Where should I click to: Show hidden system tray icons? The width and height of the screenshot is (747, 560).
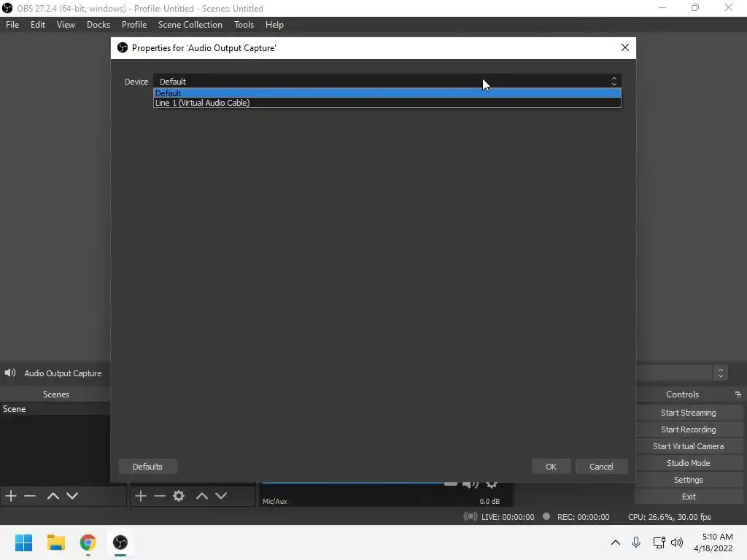(x=616, y=542)
